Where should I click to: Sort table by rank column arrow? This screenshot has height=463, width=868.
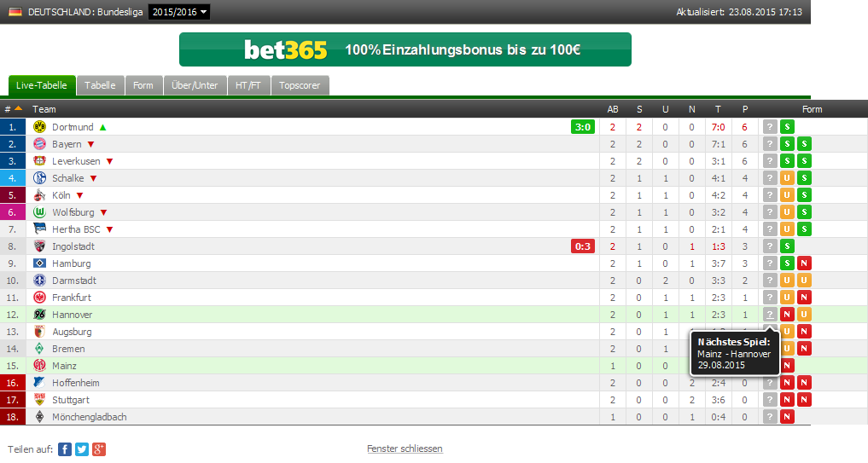coord(18,108)
